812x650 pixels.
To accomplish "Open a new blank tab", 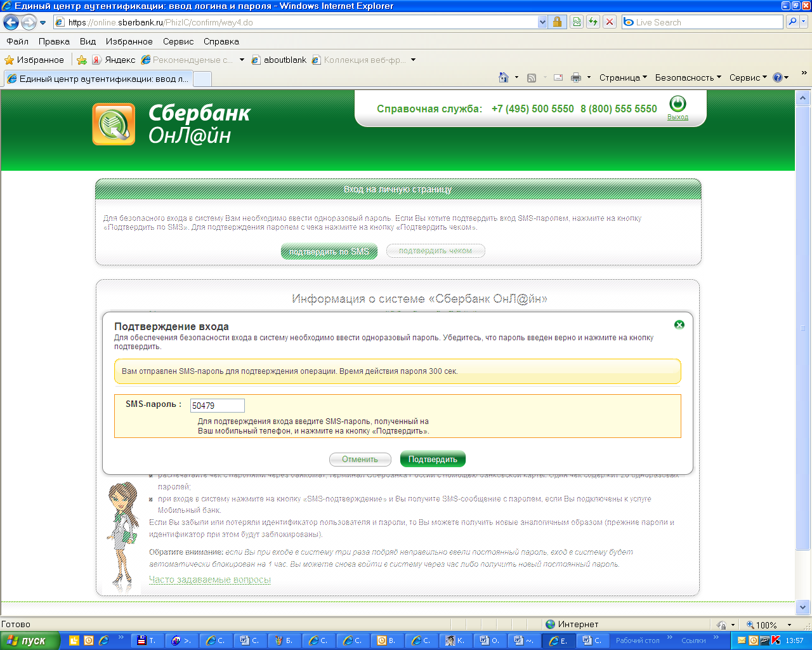I will pyautogui.click(x=202, y=79).
